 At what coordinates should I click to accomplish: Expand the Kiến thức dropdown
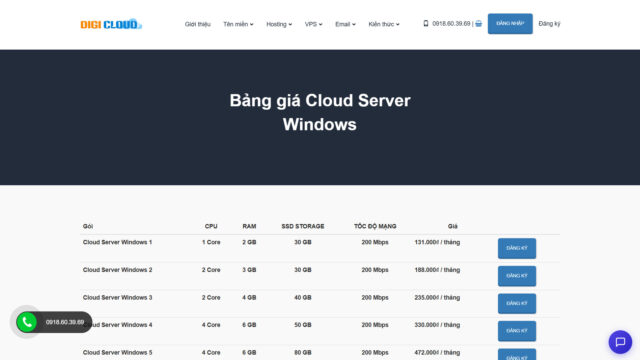(x=384, y=24)
